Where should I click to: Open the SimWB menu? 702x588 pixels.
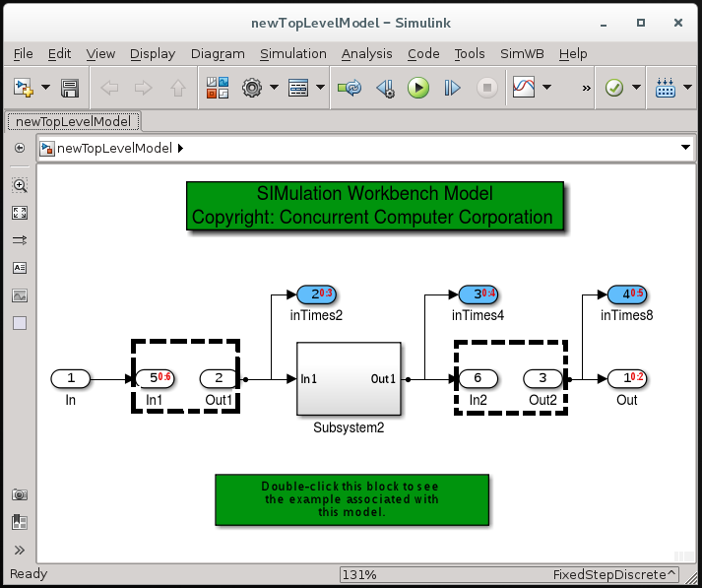point(523,54)
